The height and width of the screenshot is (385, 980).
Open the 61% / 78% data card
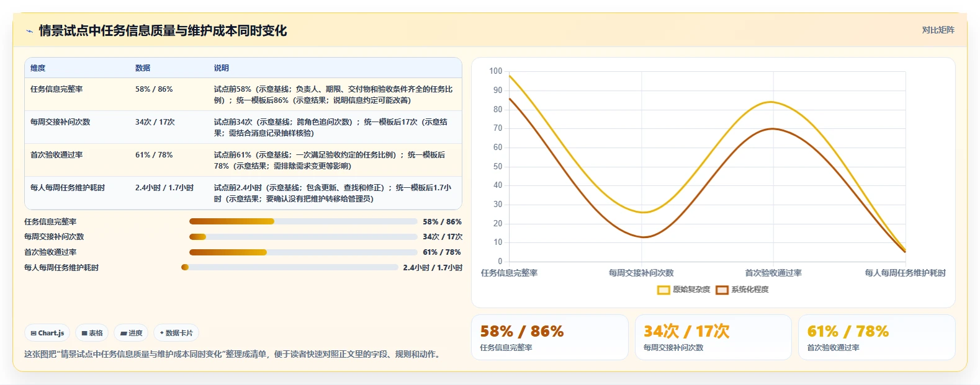pos(876,337)
